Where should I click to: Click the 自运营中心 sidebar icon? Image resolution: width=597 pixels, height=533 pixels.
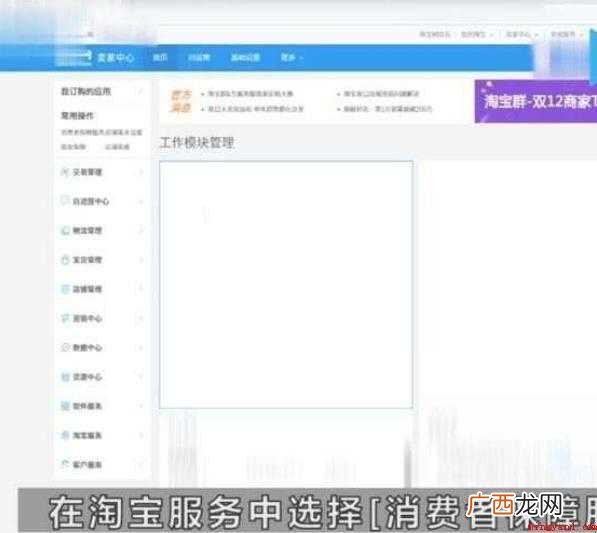[65, 201]
